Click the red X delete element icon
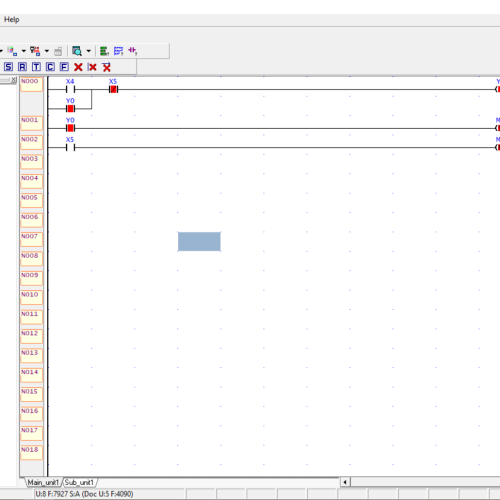 [78, 67]
